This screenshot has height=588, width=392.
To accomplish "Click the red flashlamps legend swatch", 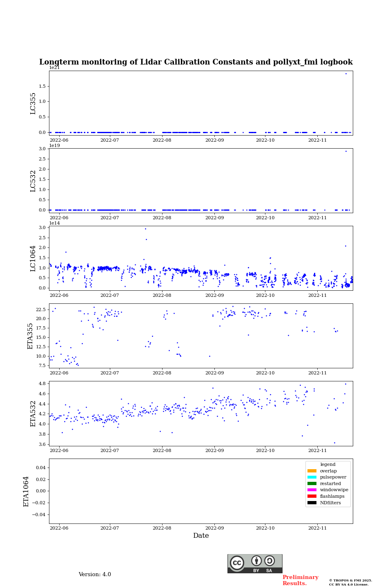I will 312,497.
